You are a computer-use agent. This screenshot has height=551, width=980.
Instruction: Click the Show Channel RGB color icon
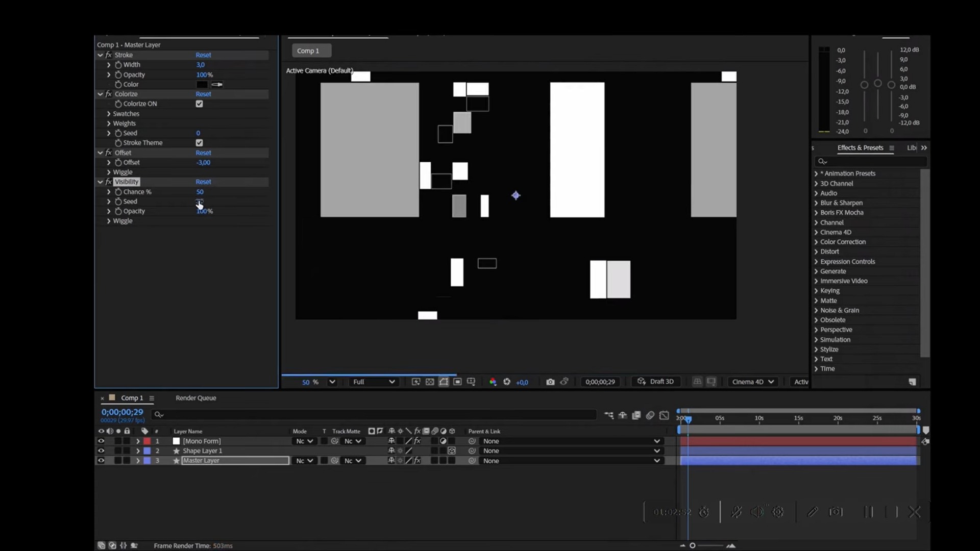(493, 382)
